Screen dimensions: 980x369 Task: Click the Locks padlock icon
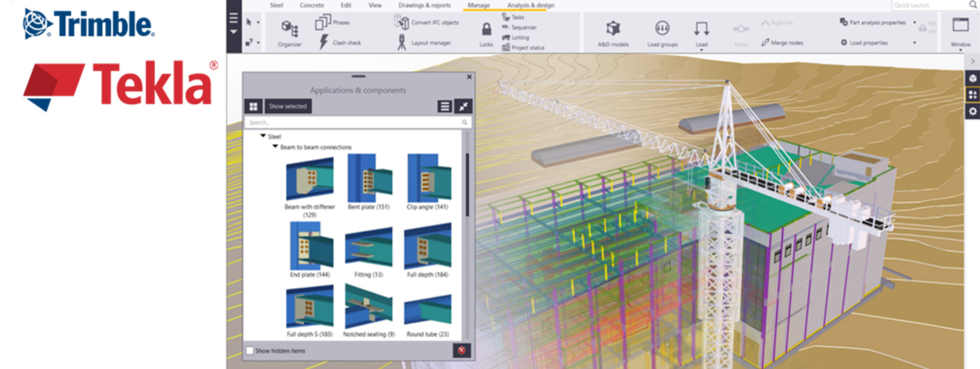[487, 30]
